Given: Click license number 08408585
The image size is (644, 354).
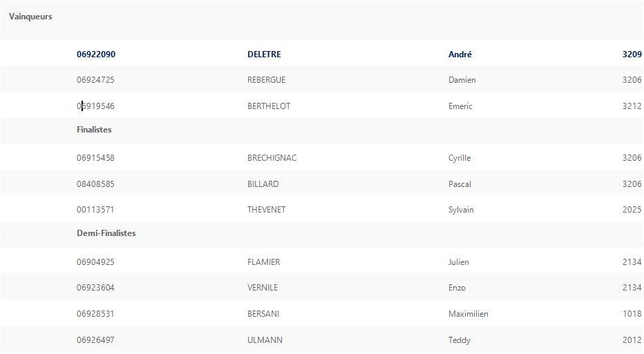Looking at the screenshot, I should point(95,184).
